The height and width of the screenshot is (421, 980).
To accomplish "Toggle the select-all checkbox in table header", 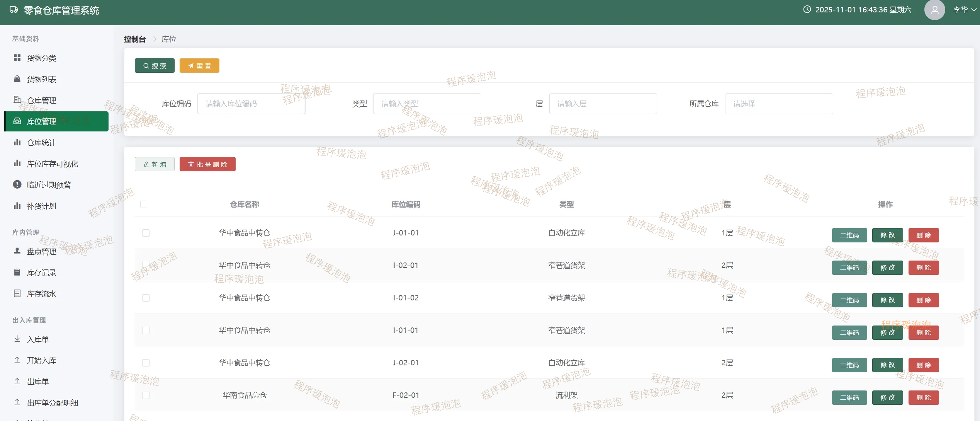I will coord(144,204).
